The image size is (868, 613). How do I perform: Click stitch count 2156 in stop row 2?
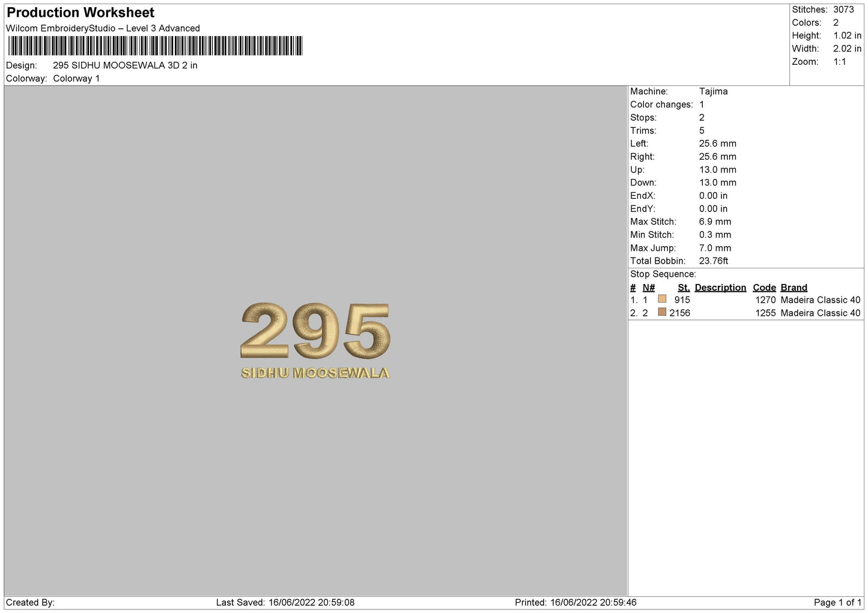click(679, 313)
